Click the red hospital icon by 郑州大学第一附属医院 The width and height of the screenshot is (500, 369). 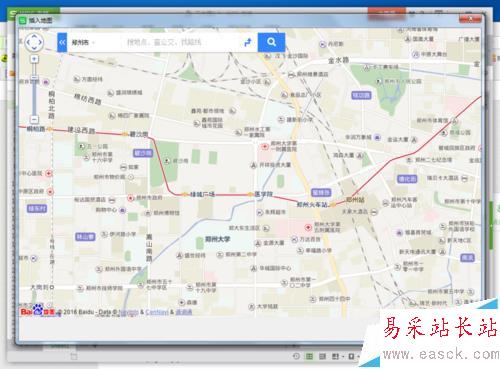coord(265,146)
